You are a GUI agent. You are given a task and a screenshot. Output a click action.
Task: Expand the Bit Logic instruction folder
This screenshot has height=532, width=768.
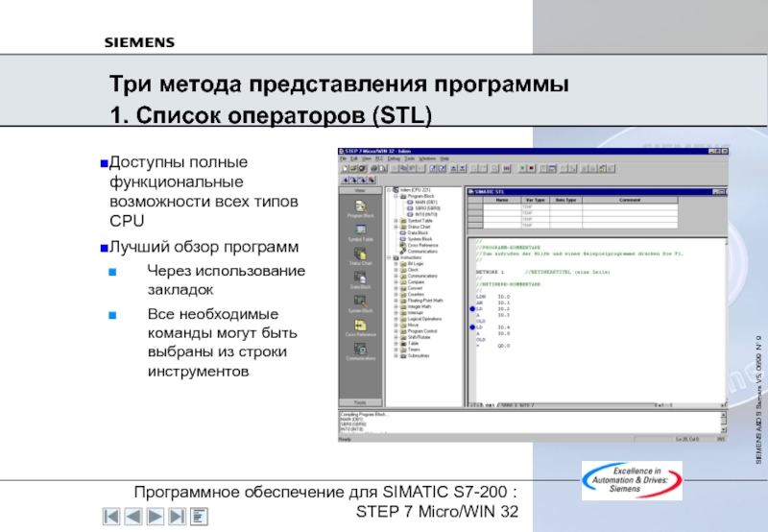click(x=395, y=262)
